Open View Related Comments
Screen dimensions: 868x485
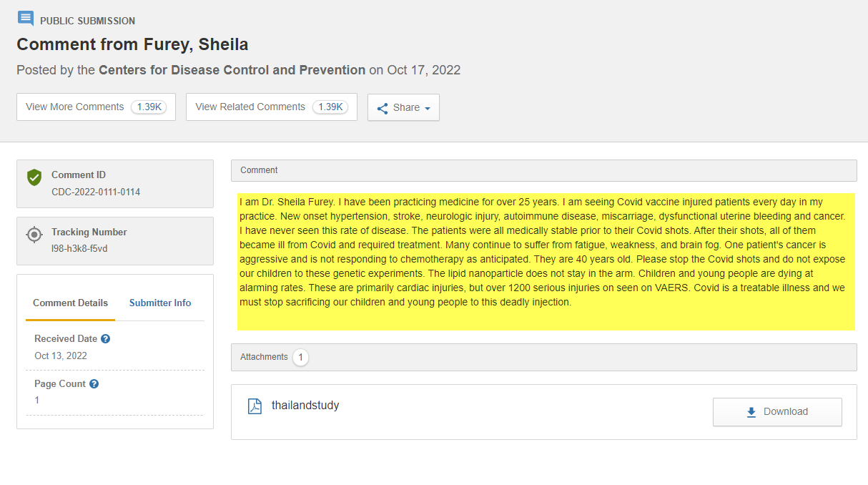pyautogui.click(x=272, y=107)
